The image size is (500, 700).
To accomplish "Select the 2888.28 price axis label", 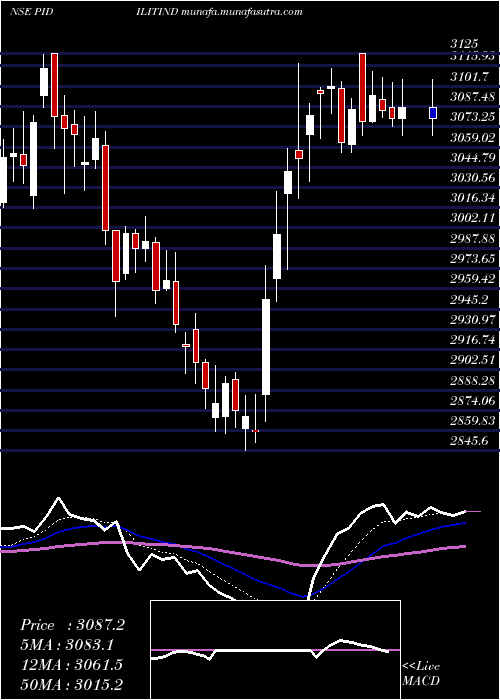I will pos(472,380).
